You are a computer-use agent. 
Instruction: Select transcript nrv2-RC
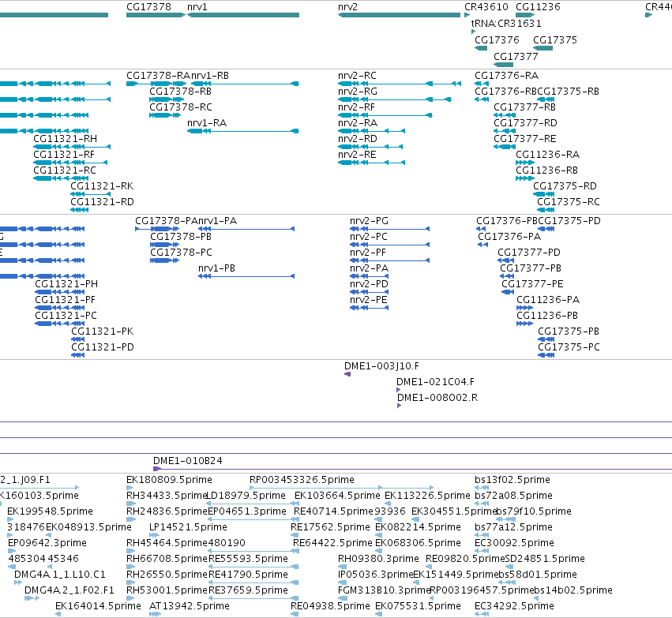point(400,84)
